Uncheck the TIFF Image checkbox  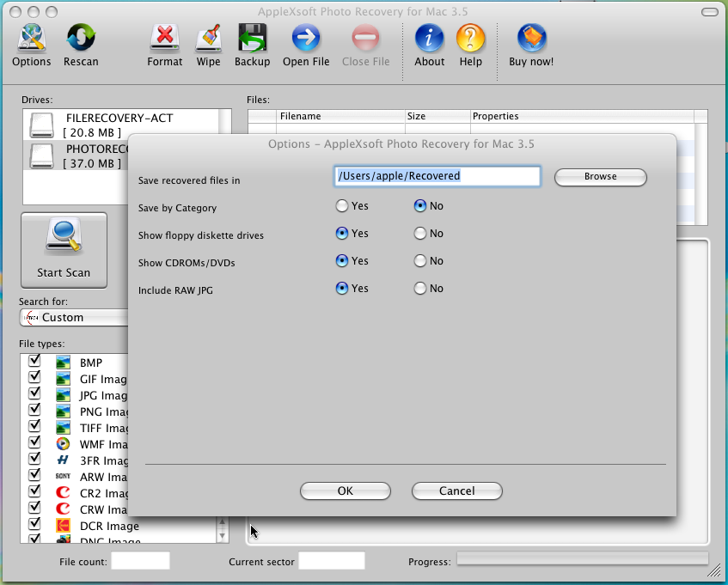tap(34, 425)
